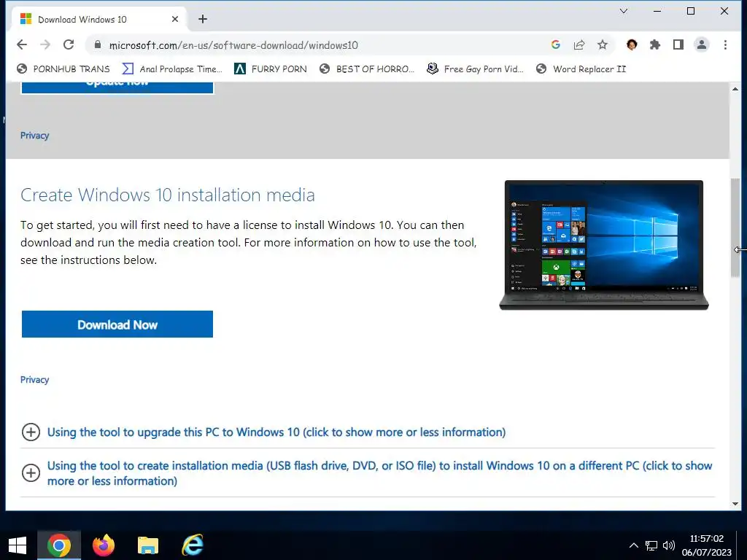The image size is (747, 560).
Task: Open Privacy link in the gray section
Action: [x=35, y=135]
